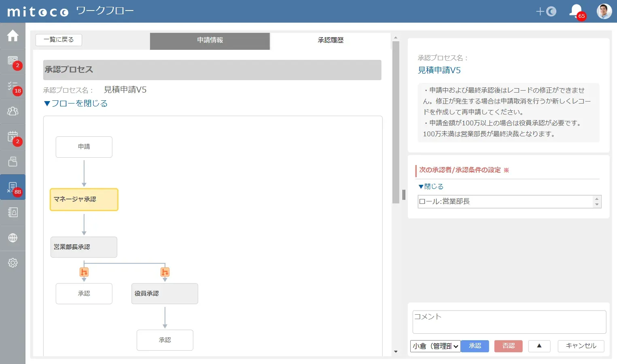The image size is (617, 364).
Task: Click the down arrow of the role list box
Action: point(597,205)
